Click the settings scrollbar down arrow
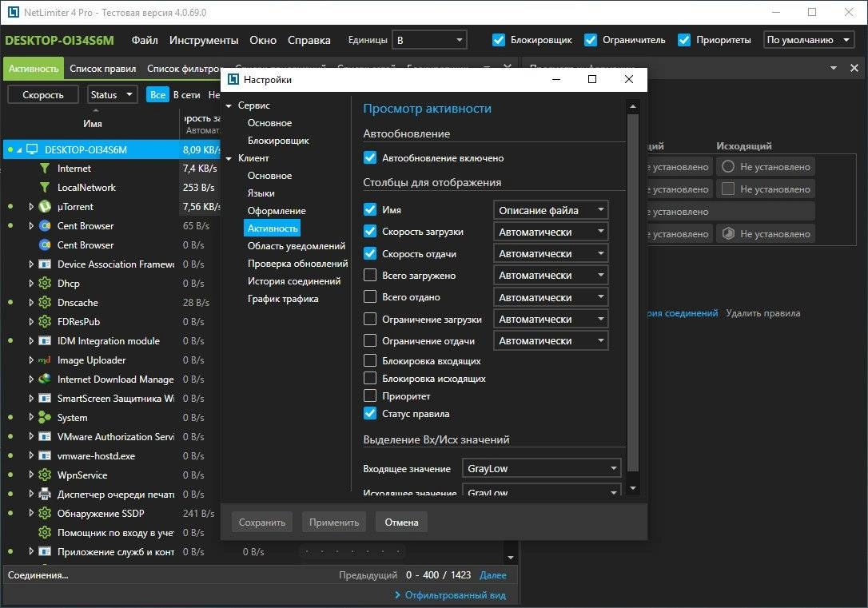Image resolution: width=868 pixels, height=608 pixels. click(x=633, y=488)
